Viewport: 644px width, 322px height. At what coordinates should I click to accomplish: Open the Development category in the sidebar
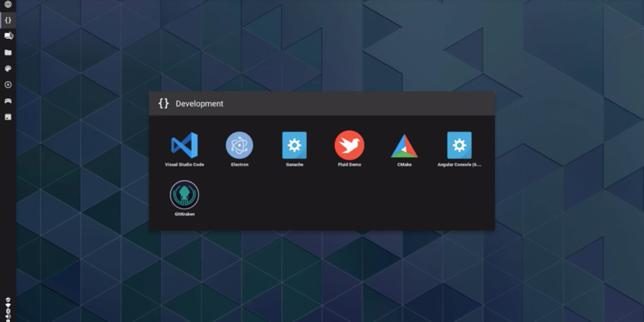pos(8,21)
